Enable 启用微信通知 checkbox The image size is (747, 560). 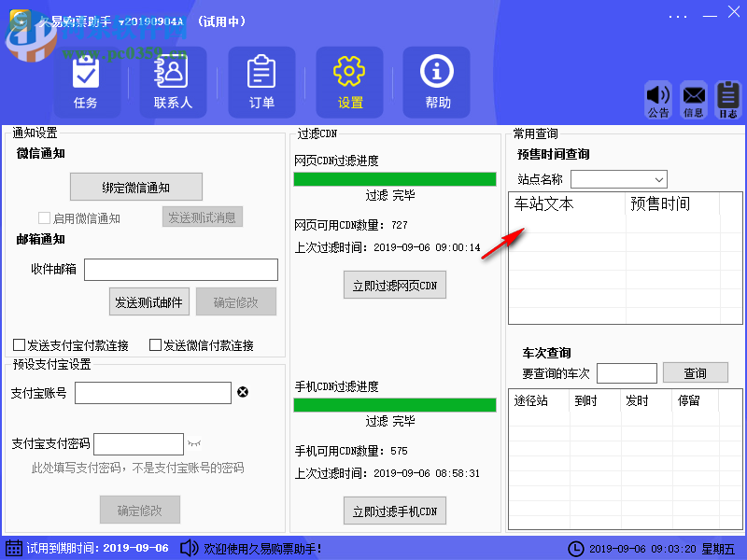click(x=44, y=218)
